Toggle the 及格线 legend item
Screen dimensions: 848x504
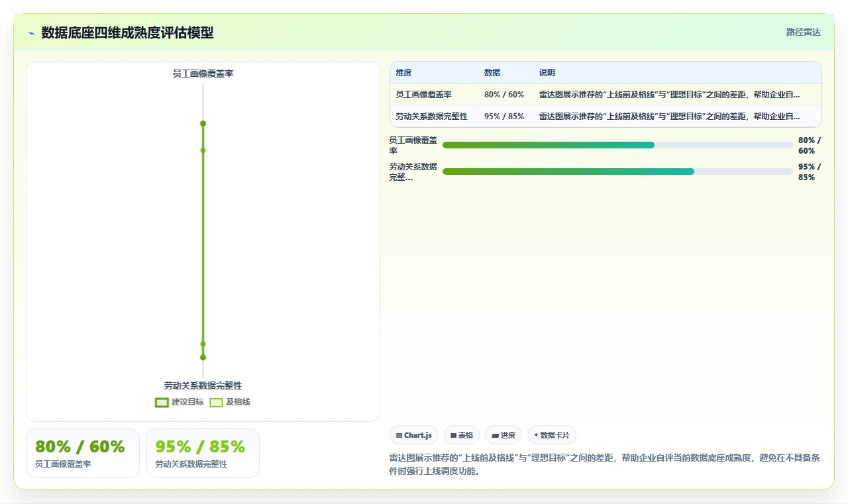pyautogui.click(x=230, y=402)
